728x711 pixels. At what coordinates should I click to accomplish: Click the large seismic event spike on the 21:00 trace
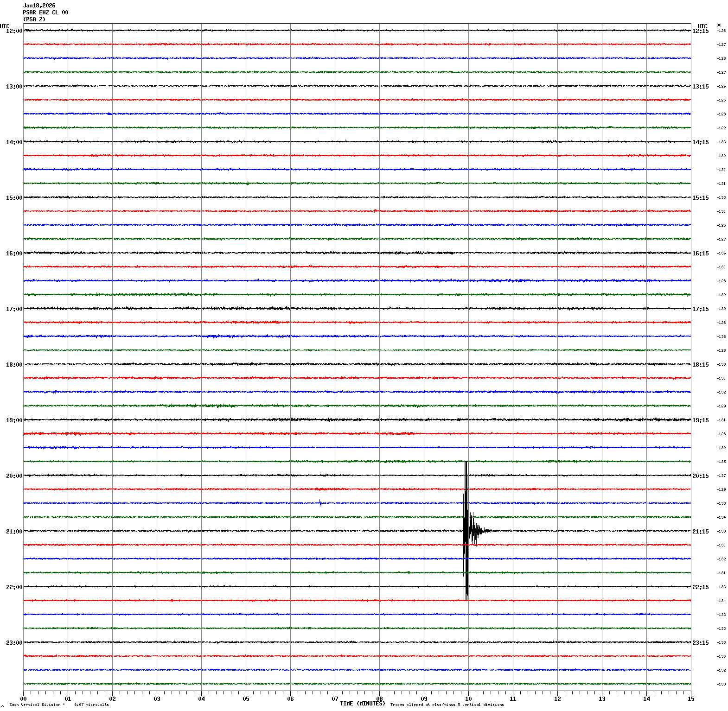pos(466,531)
